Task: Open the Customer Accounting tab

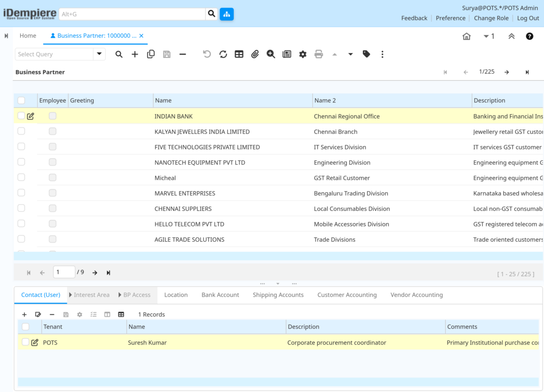Action: pos(347,295)
